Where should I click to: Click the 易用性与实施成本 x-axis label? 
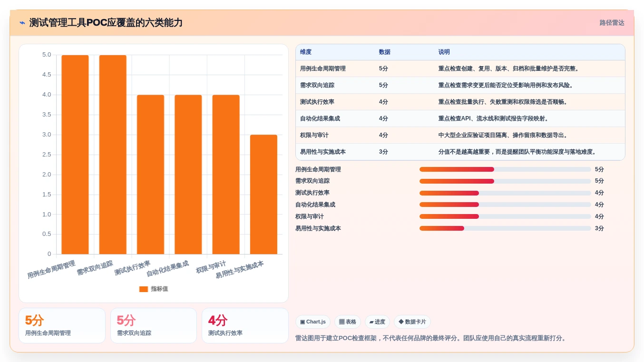240,270
